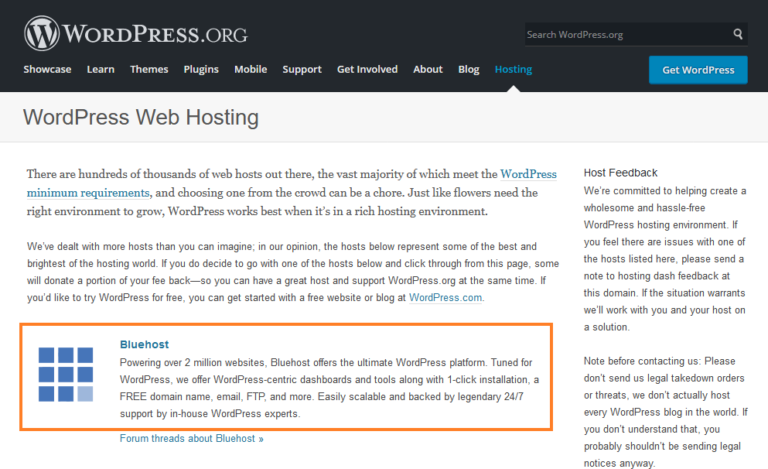Click the WordPress Web Hosting heading
The height and width of the screenshot is (469, 768).
pos(141,117)
